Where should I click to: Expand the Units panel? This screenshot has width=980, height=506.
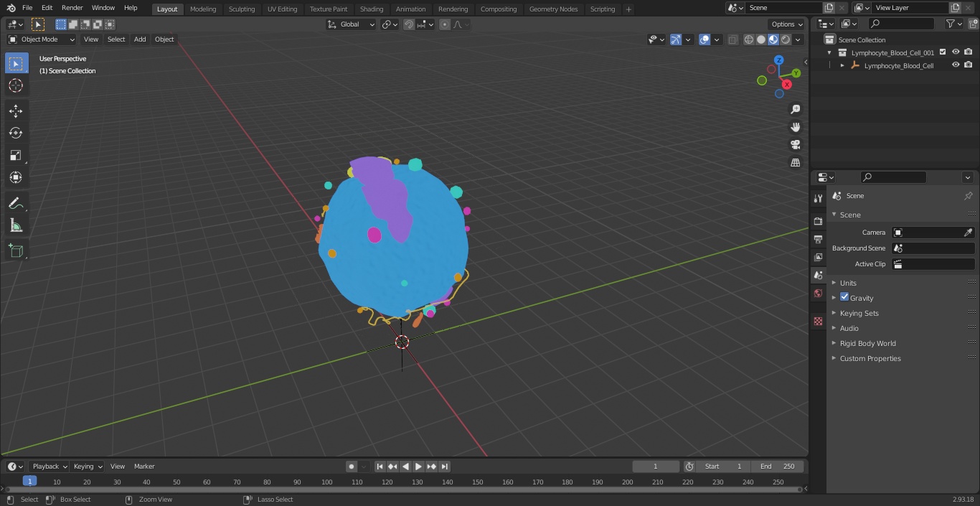(848, 283)
